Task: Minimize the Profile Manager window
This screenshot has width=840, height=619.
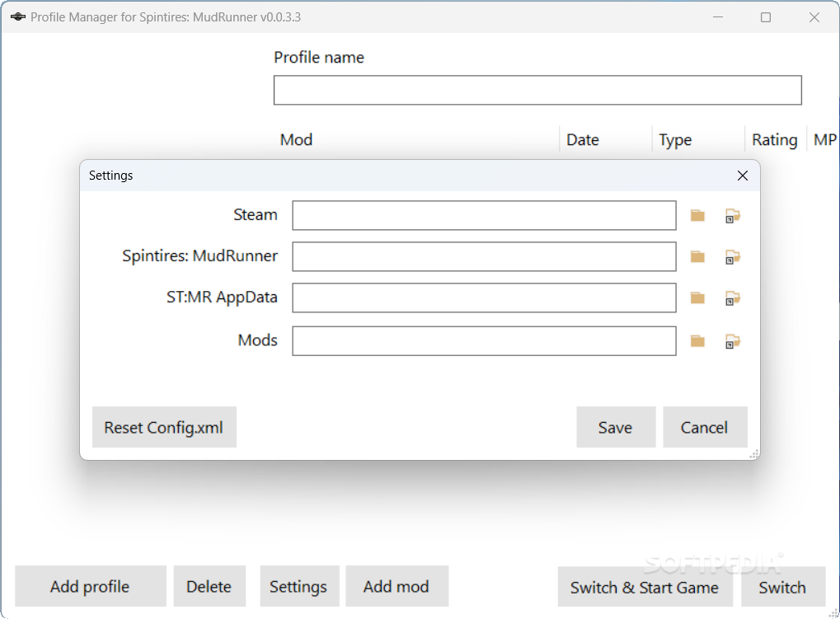Action: click(718, 17)
